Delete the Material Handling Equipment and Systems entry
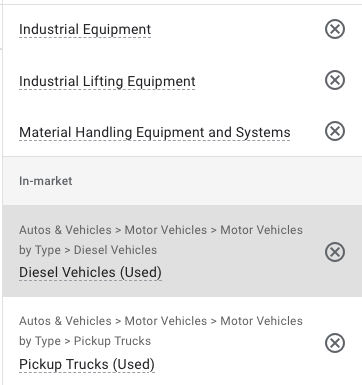Viewport: 362px width, 385px height. coord(335,131)
